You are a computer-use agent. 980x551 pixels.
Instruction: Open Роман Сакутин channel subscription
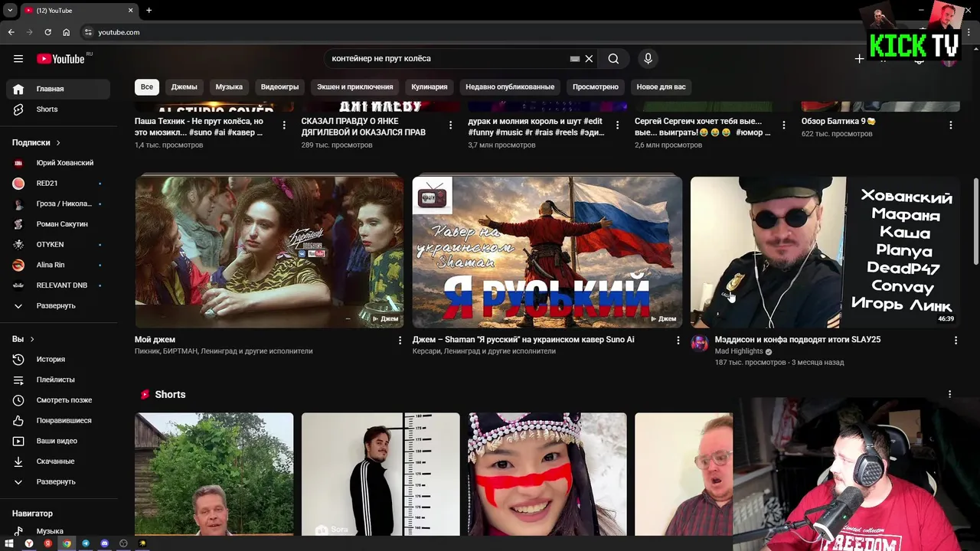58,224
